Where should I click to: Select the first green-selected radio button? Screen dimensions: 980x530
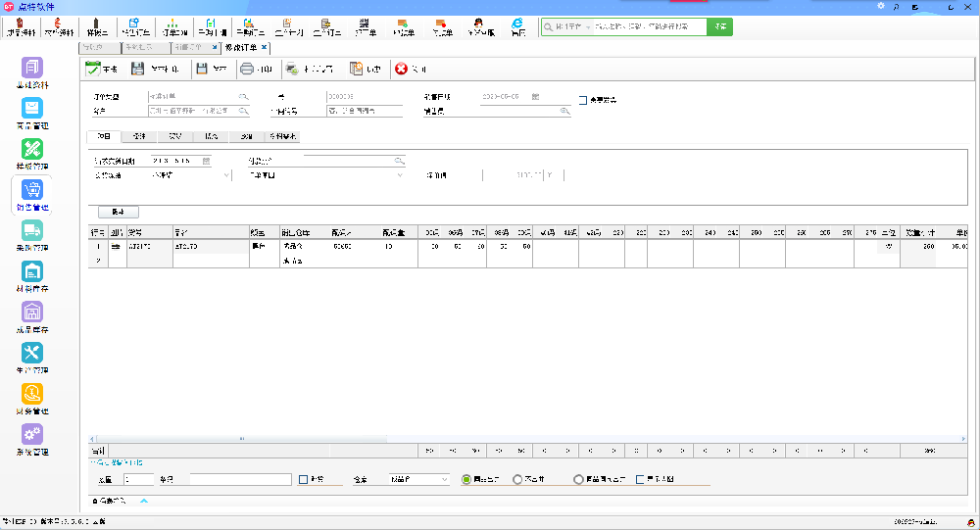[x=466, y=479]
